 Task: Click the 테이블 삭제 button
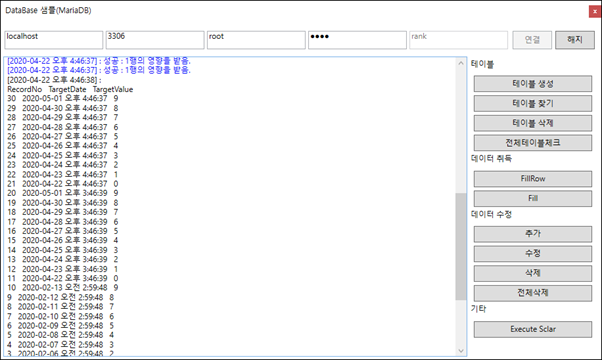point(533,123)
